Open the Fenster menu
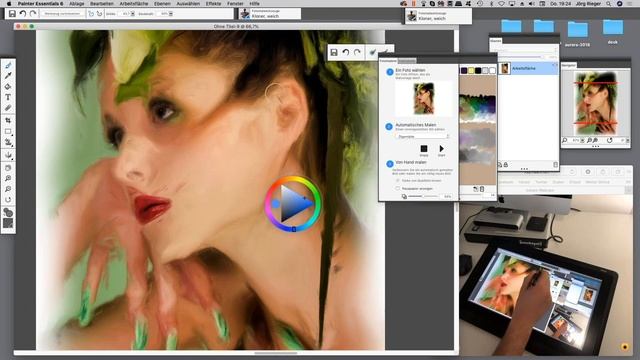 235,3
